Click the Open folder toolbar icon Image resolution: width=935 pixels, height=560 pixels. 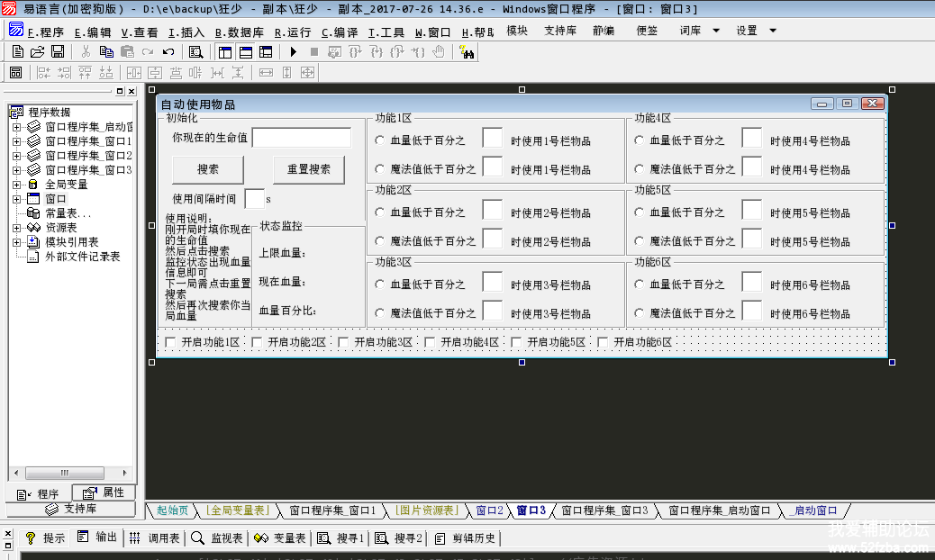pyautogui.click(x=37, y=52)
